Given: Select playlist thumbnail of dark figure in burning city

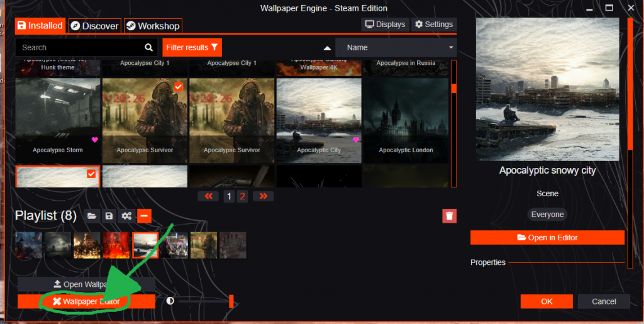Looking at the screenshot, I should click(x=29, y=245).
